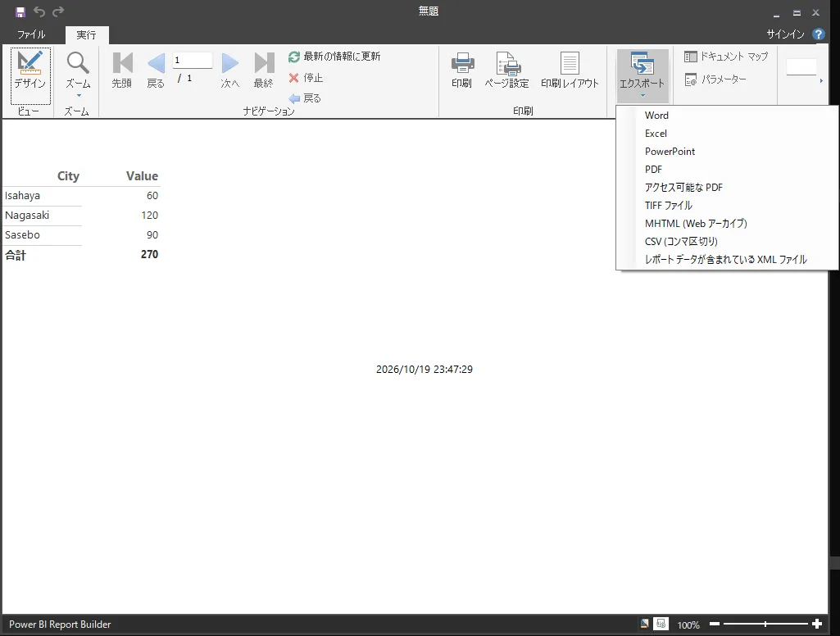
Task: Refresh with 最新の情報に更新
Action: pos(334,57)
